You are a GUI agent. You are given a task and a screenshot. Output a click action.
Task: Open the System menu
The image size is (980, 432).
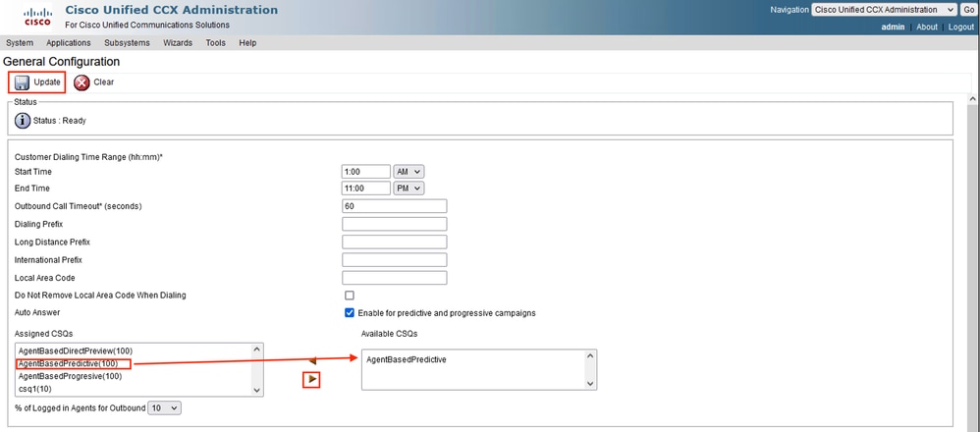tap(20, 43)
